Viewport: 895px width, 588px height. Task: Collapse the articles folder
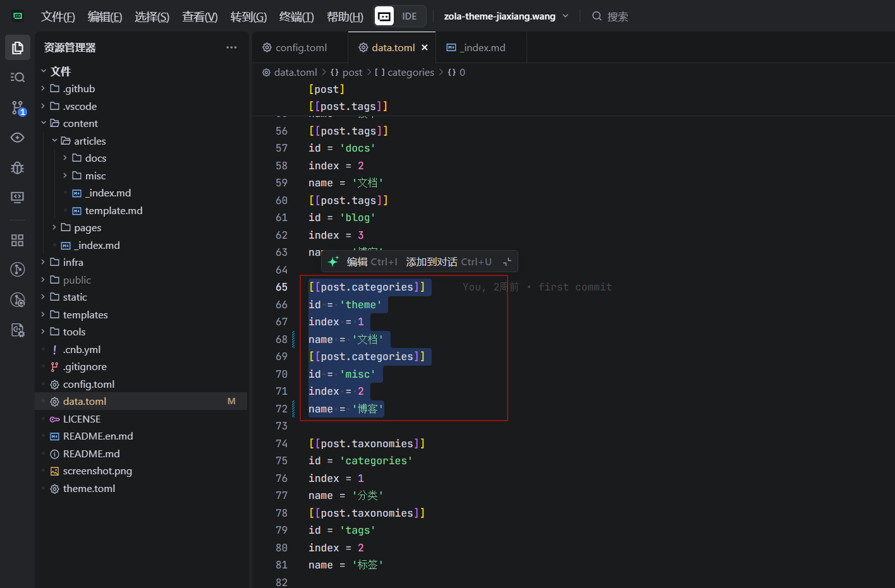141,141
